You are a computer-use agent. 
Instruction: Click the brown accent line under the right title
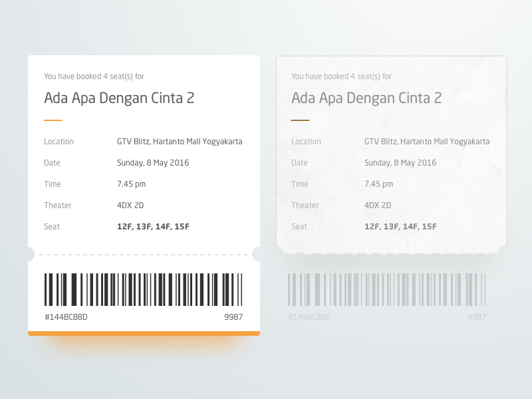click(x=301, y=120)
